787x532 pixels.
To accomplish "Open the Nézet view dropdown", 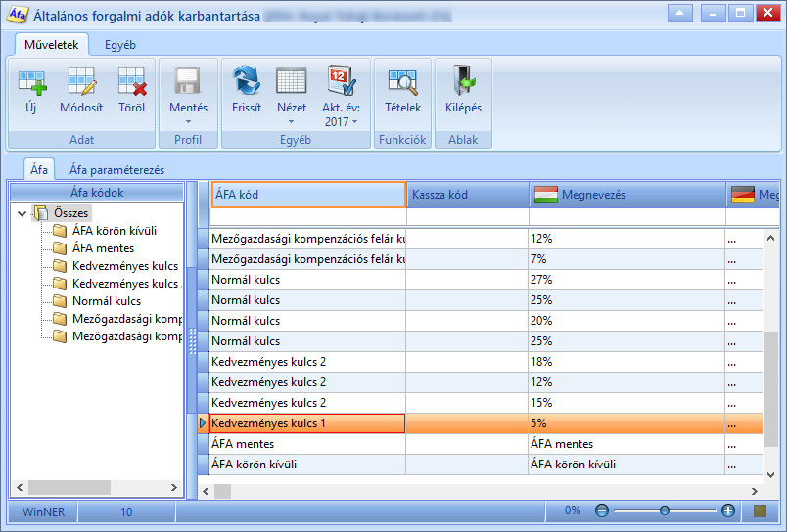I will pyautogui.click(x=291, y=122).
